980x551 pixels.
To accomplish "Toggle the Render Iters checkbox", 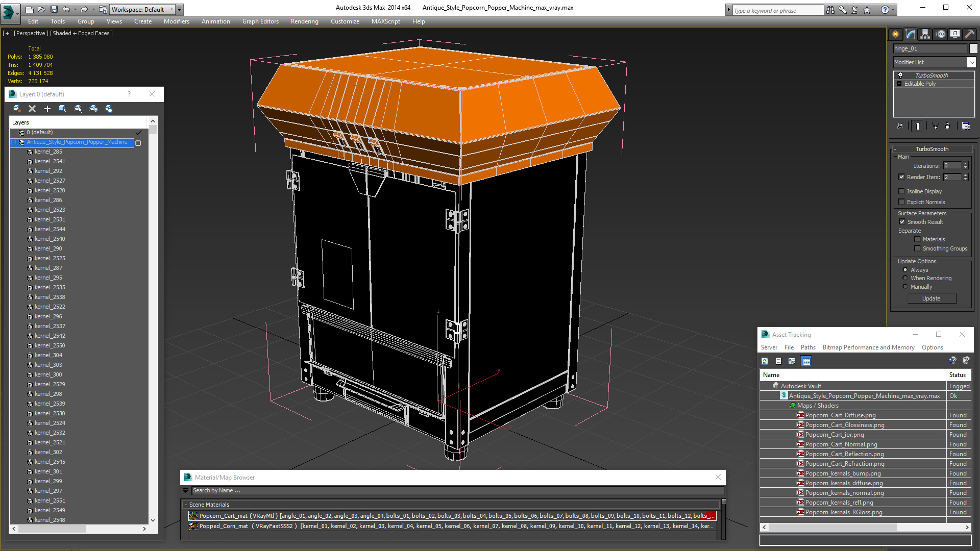I will tap(901, 177).
